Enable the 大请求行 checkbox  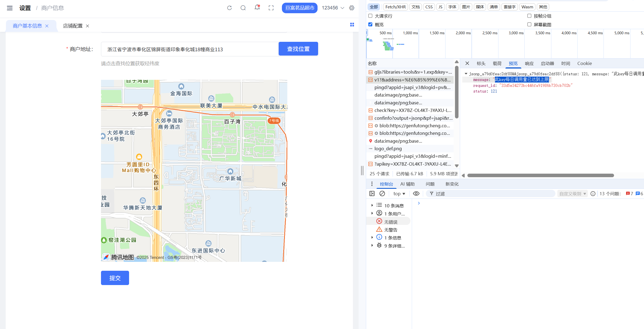tap(370, 16)
